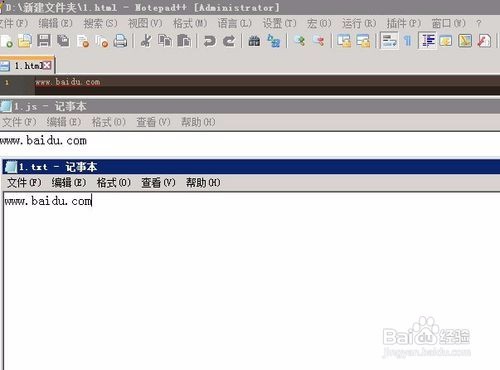This screenshot has width=500, height=370.
Task: Close the 1.html tab with its X
Action: pyautogui.click(x=47, y=65)
